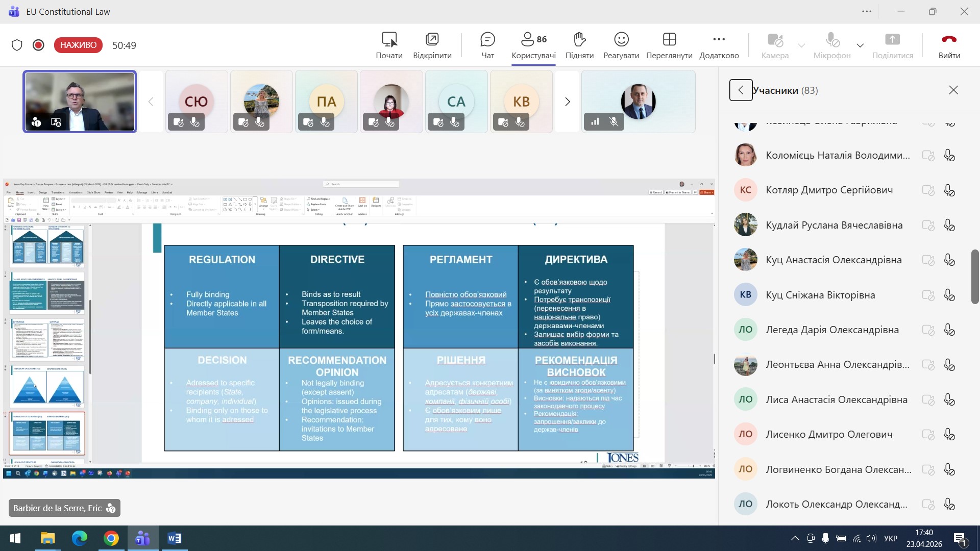Leave the meeting with Вийти
Screen dimensions: 980x551
click(949, 45)
